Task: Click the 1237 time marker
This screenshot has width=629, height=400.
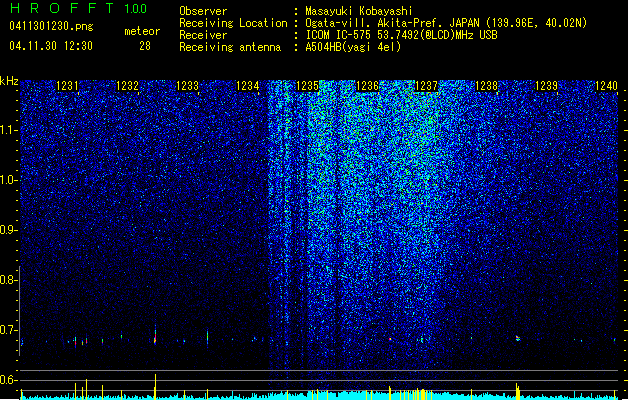Action: 426,86
